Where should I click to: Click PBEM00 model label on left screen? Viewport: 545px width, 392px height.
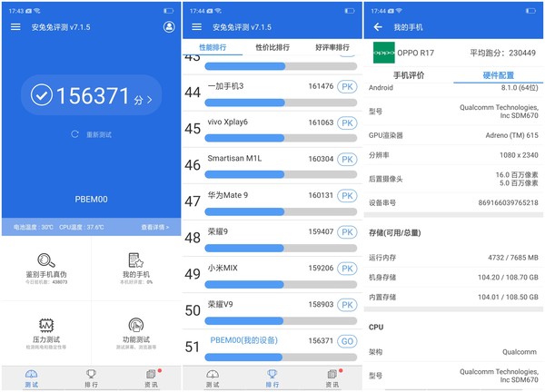click(92, 200)
